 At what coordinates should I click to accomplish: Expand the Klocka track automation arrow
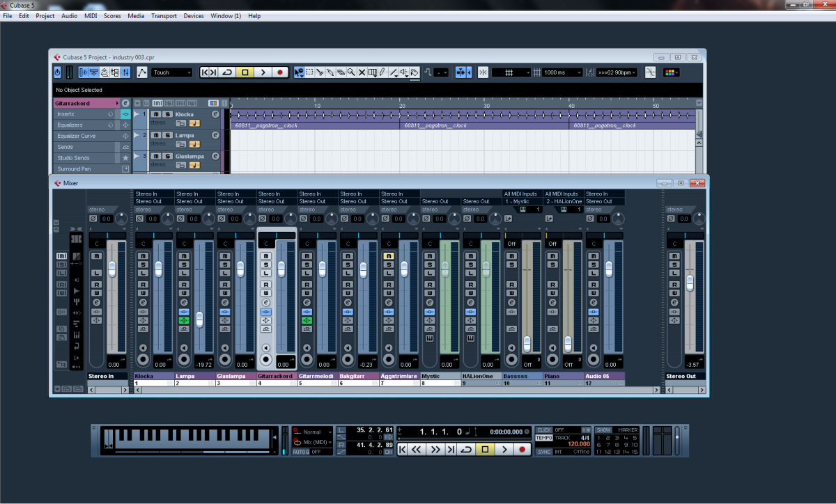tap(137, 113)
